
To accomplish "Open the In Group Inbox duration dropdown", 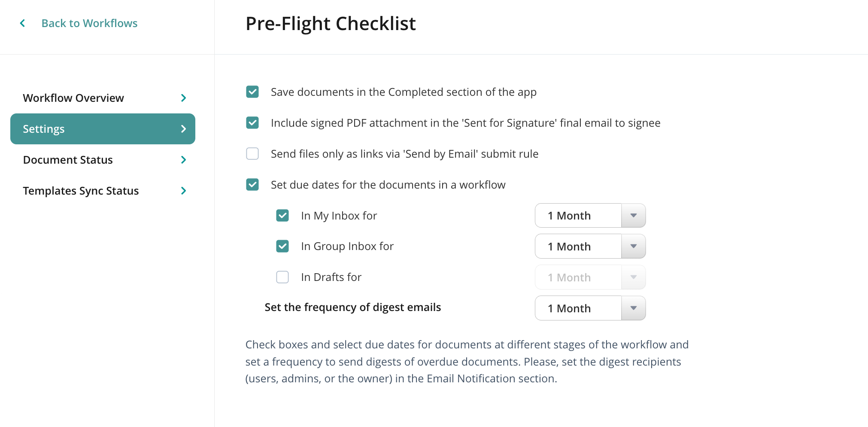I will [590, 246].
